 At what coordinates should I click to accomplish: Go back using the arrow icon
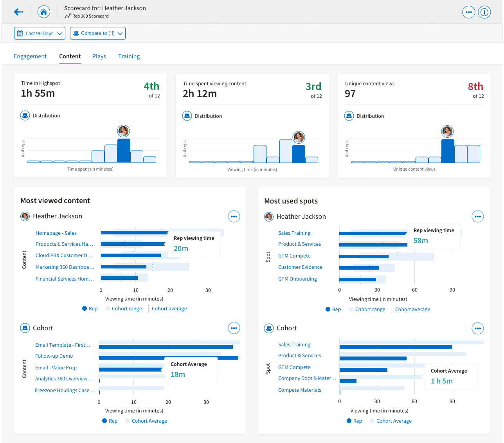[x=18, y=12]
